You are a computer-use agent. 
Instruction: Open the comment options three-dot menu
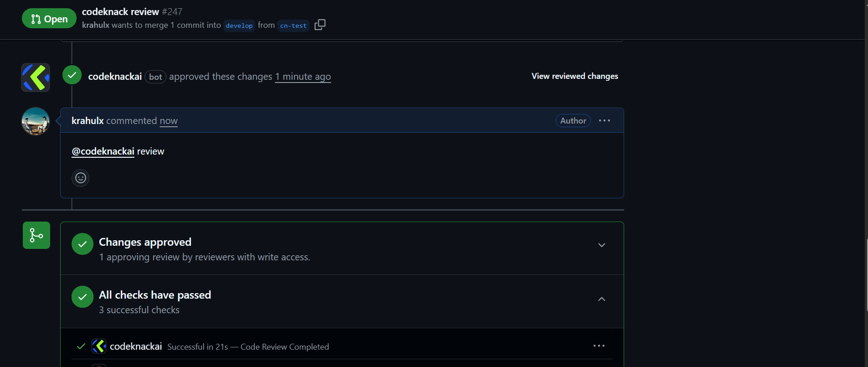[x=604, y=120]
